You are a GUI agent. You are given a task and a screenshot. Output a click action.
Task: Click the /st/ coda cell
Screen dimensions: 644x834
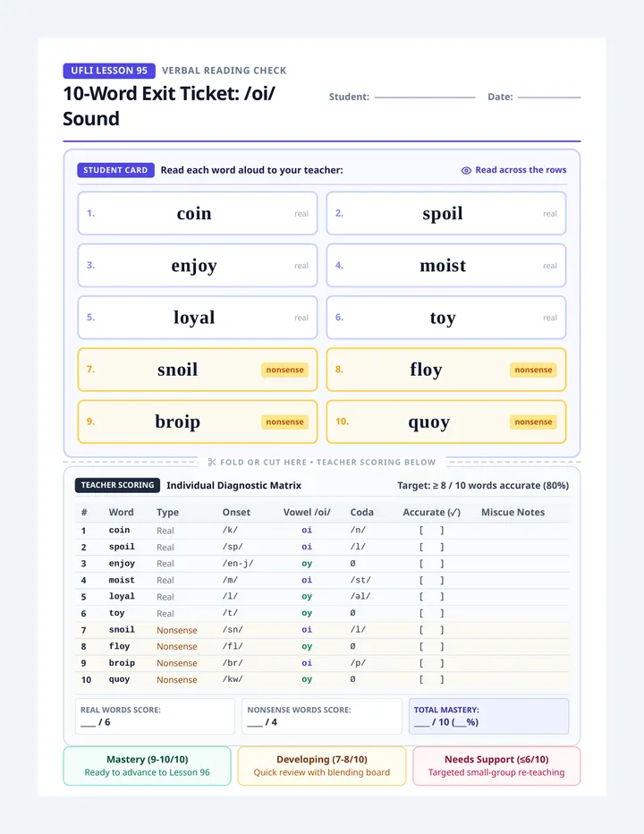[360, 580]
